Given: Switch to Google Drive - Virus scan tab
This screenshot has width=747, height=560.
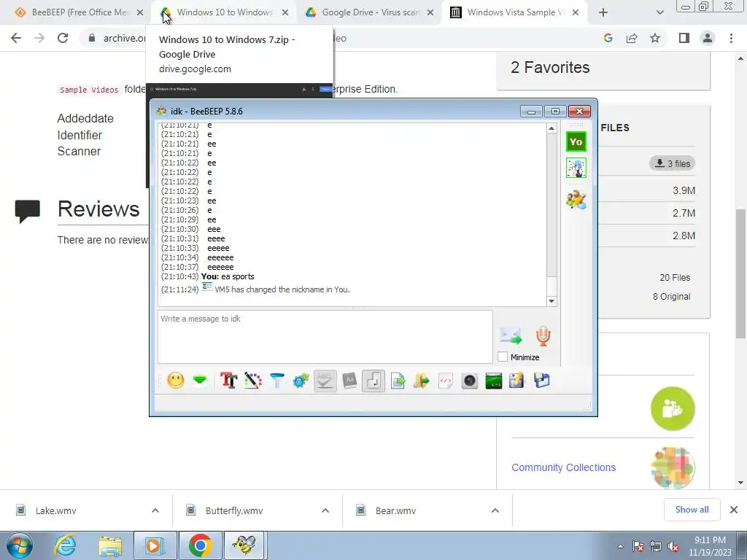Looking at the screenshot, I should point(370,12).
